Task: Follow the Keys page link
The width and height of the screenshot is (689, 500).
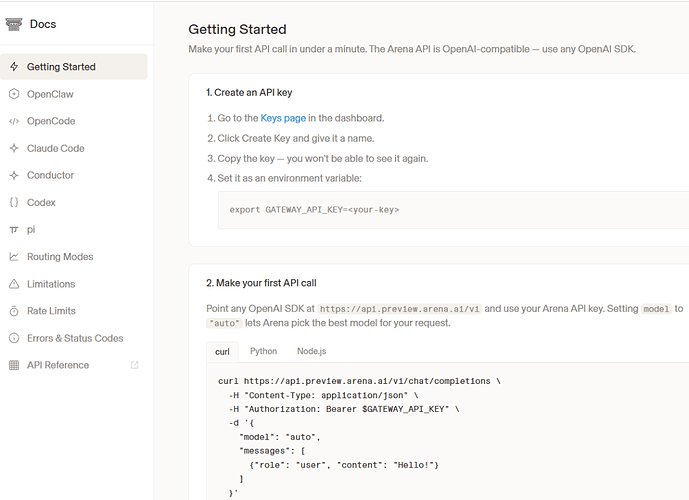Action: tap(283, 118)
